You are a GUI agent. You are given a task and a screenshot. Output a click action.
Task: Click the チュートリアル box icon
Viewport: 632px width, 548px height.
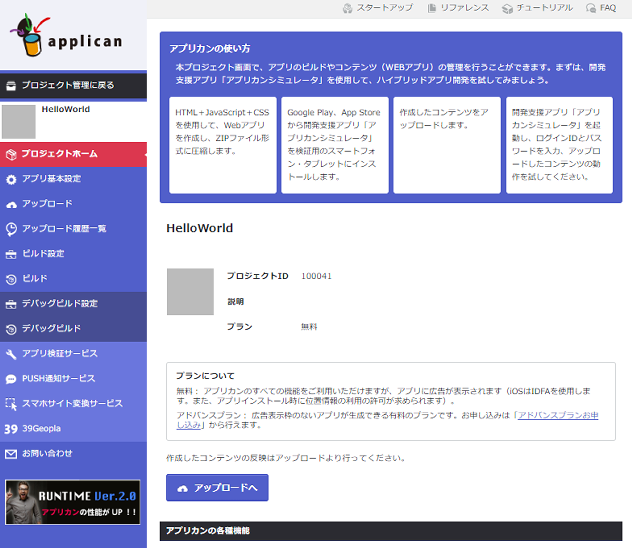click(x=507, y=8)
